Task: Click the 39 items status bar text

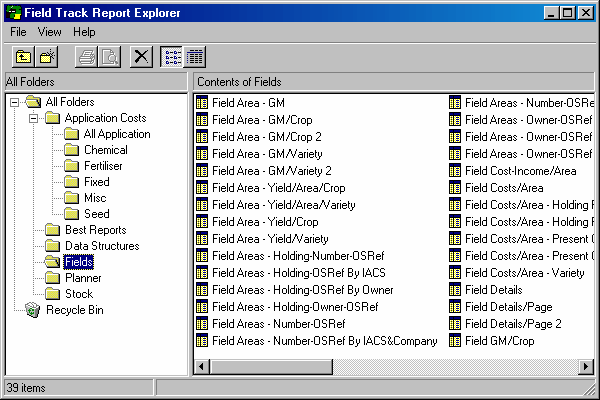Action: 26,388
